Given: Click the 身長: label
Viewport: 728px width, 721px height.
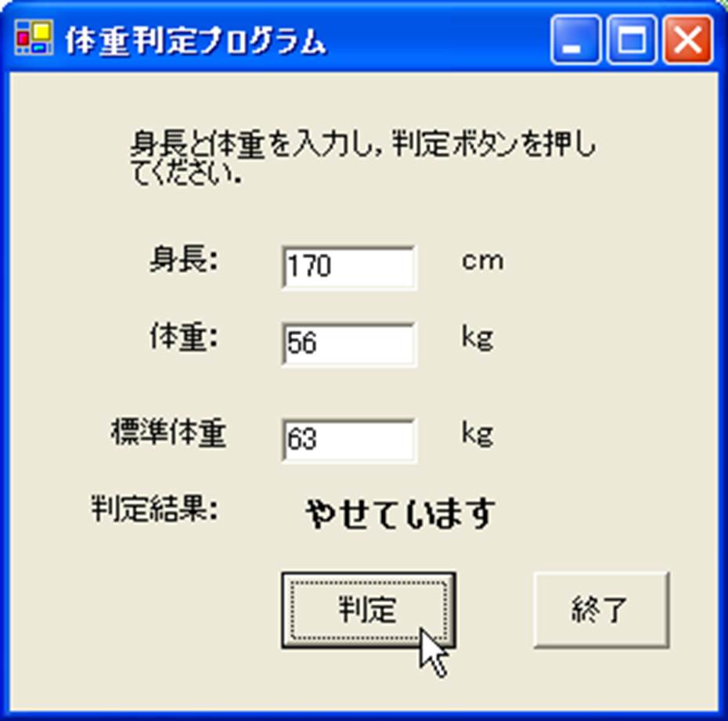Looking at the screenshot, I should pos(183,259).
